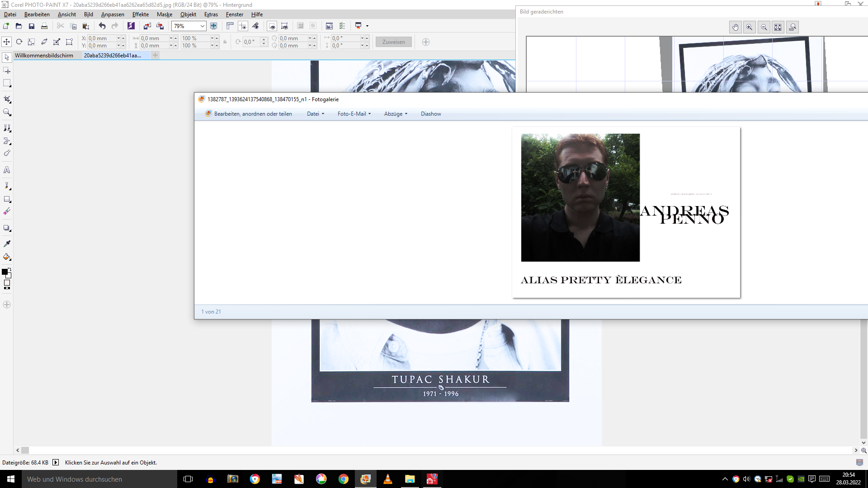
Task: Select the Zoom tool in toolbox
Action: [7, 112]
